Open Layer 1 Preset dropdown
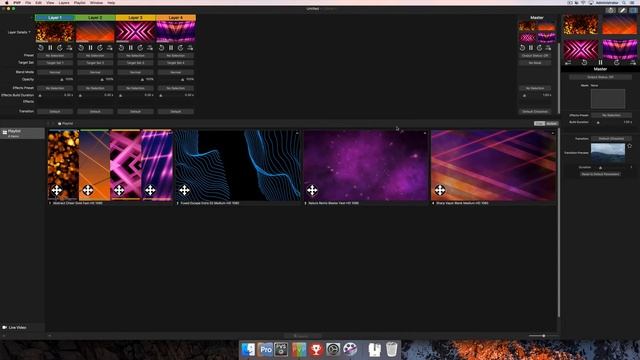The width and height of the screenshot is (640, 360). click(x=55, y=56)
